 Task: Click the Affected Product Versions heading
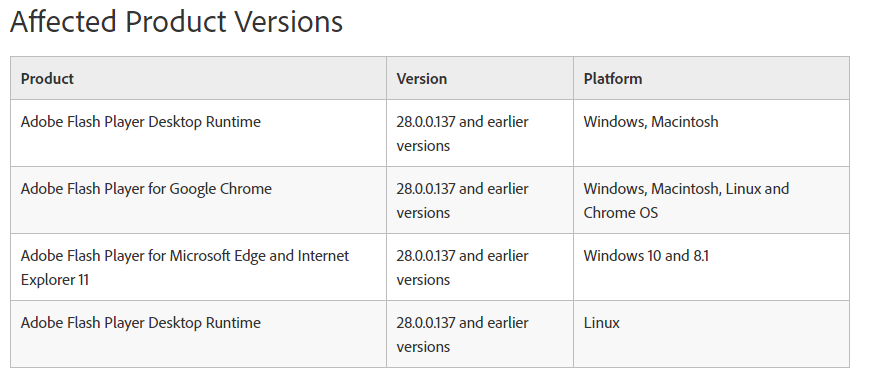tap(176, 22)
